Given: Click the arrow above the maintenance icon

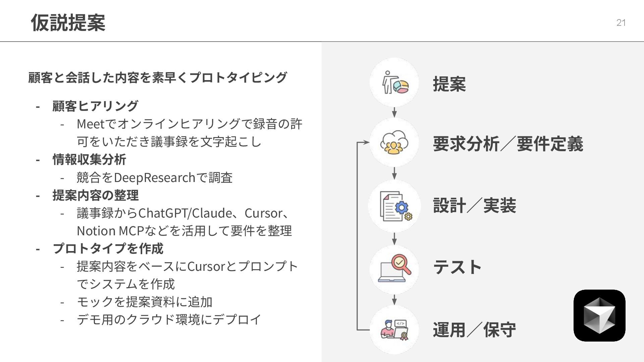Looking at the screenshot, I should coord(394,300).
